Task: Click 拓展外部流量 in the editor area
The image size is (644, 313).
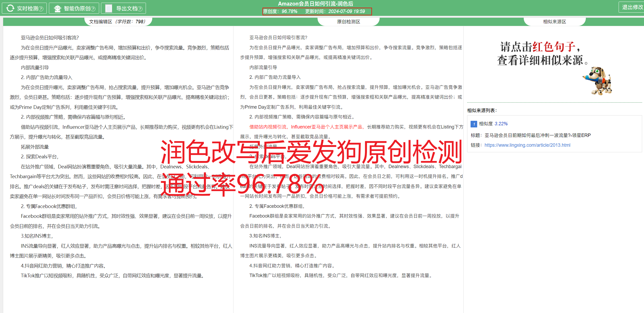Action: (35, 147)
